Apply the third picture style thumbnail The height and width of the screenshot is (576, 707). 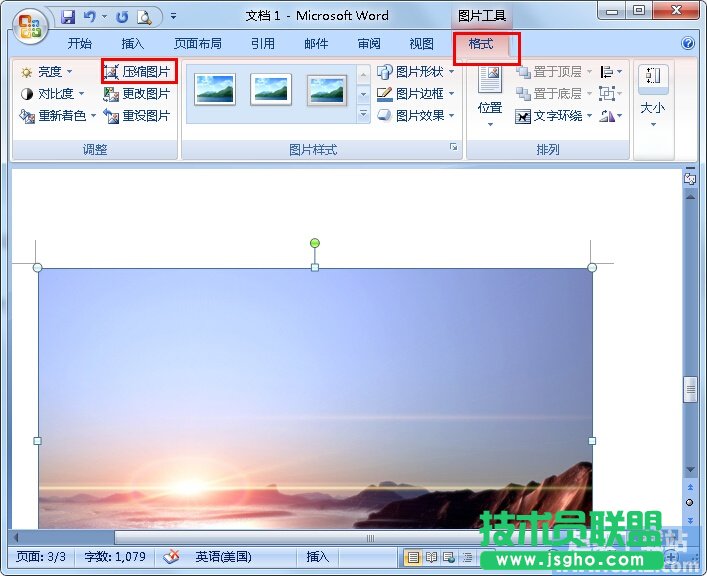(326, 90)
